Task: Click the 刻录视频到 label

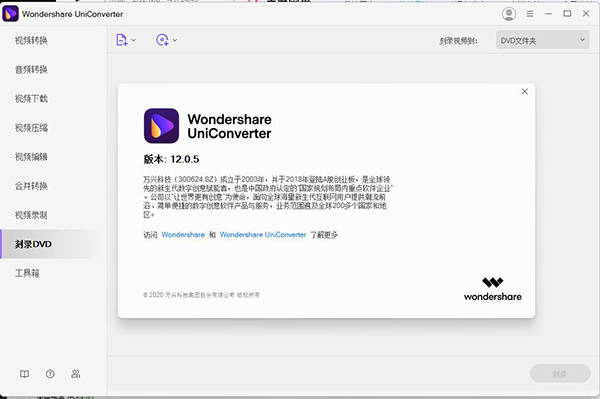Action: point(458,41)
